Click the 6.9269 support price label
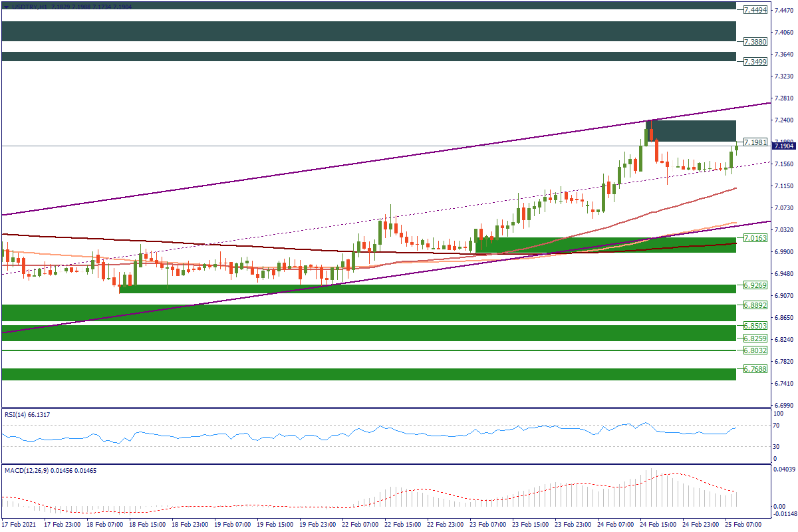 [756, 285]
